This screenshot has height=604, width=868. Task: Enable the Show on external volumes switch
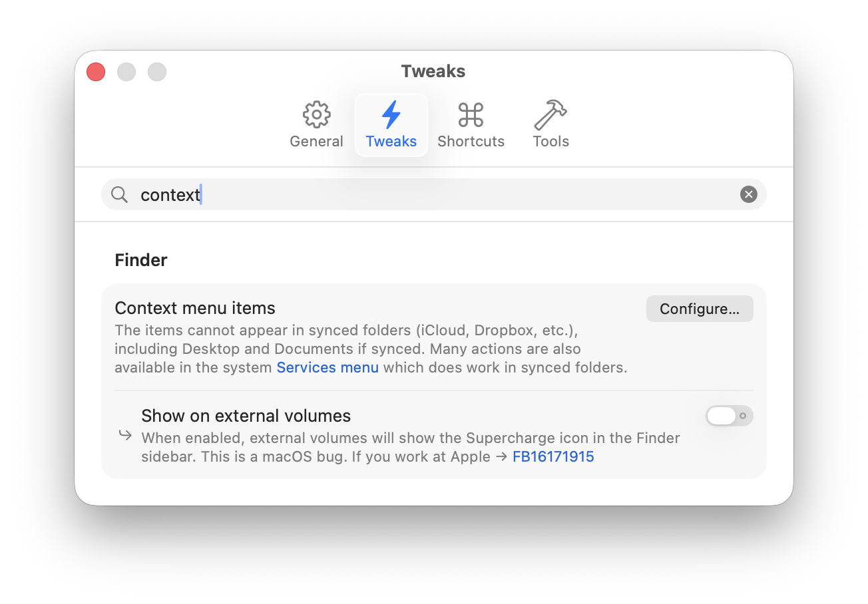pyautogui.click(x=729, y=416)
